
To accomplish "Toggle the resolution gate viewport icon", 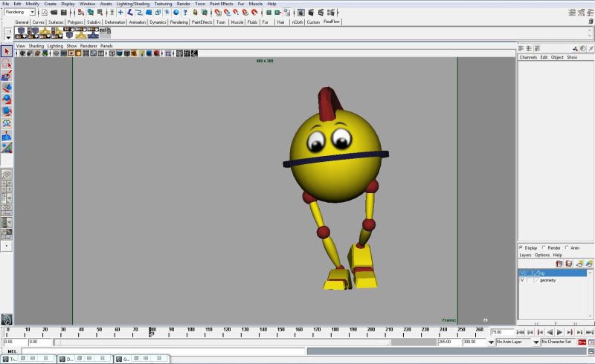I will [71, 53].
